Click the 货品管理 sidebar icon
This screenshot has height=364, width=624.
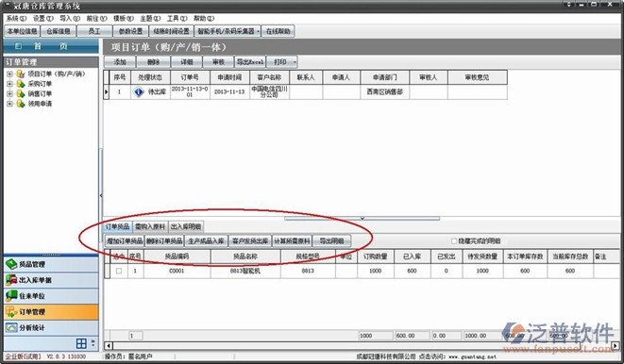coord(11,264)
